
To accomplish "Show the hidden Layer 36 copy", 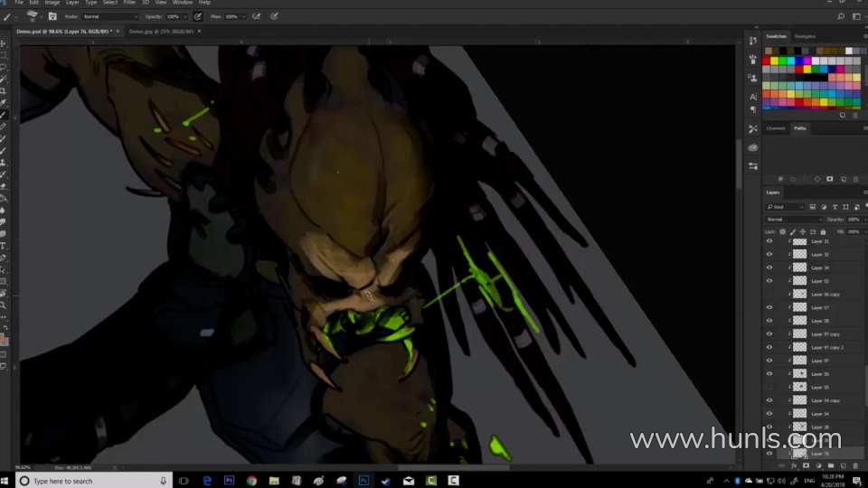I will coord(769,295).
